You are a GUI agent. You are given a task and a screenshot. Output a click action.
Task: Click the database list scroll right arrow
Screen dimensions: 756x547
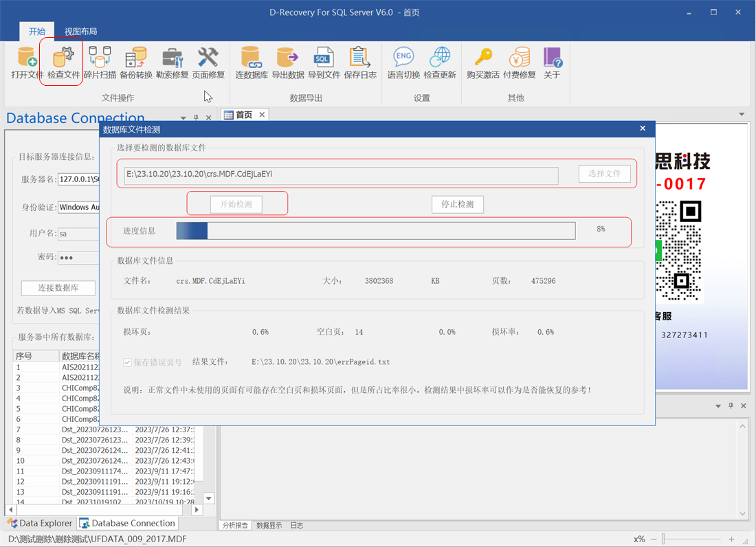click(x=197, y=509)
